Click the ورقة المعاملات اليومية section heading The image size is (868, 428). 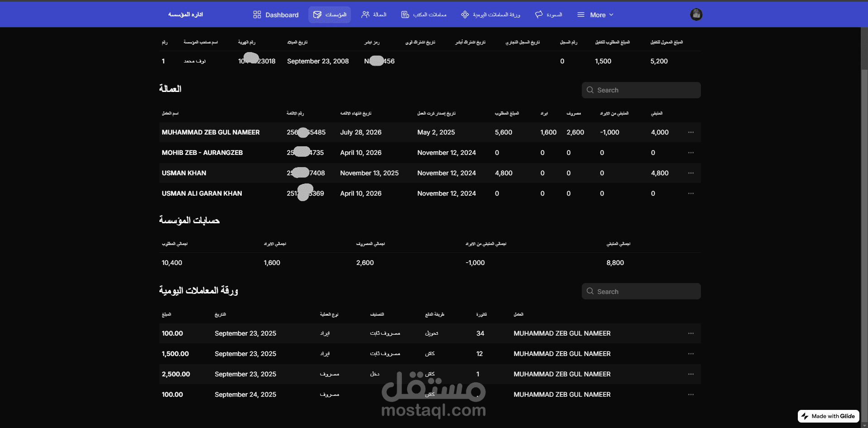[198, 291]
